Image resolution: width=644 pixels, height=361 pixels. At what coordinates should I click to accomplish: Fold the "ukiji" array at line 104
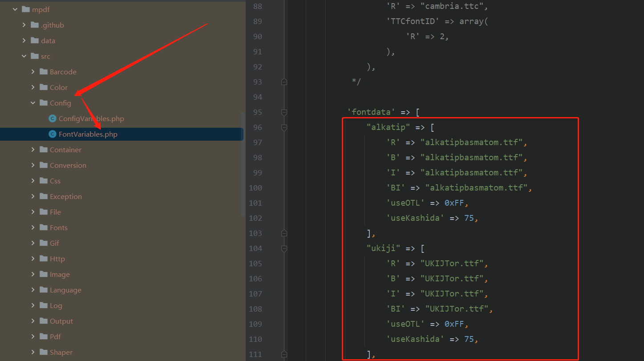(x=284, y=248)
